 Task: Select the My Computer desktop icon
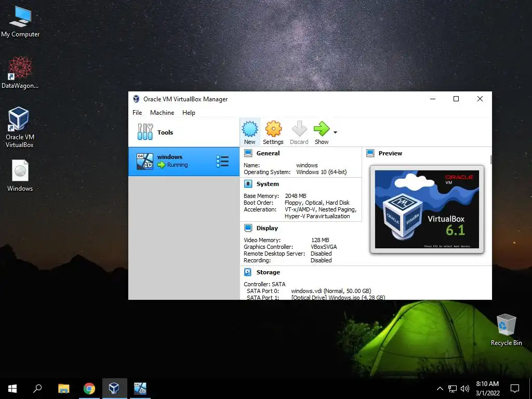coord(20,21)
